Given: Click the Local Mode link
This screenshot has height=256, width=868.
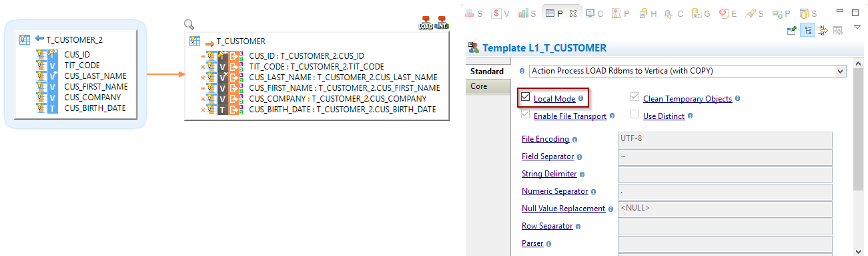Looking at the screenshot, I should tap(554, 99).
